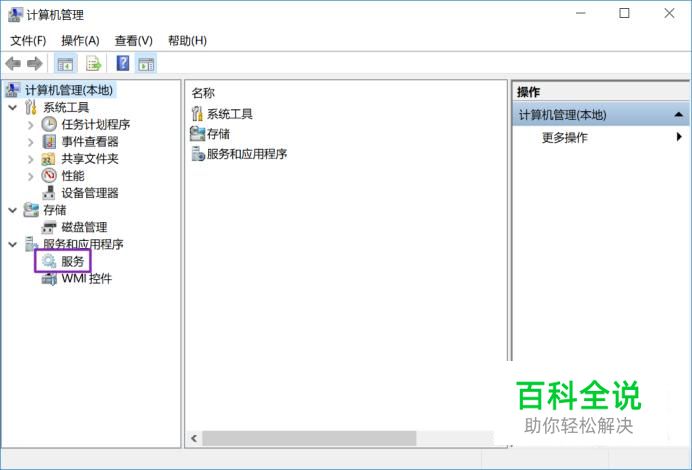Click the horizontal scrollbar left arrow
Viewport: 692px width, 470px height.
[x=194, y=438]
